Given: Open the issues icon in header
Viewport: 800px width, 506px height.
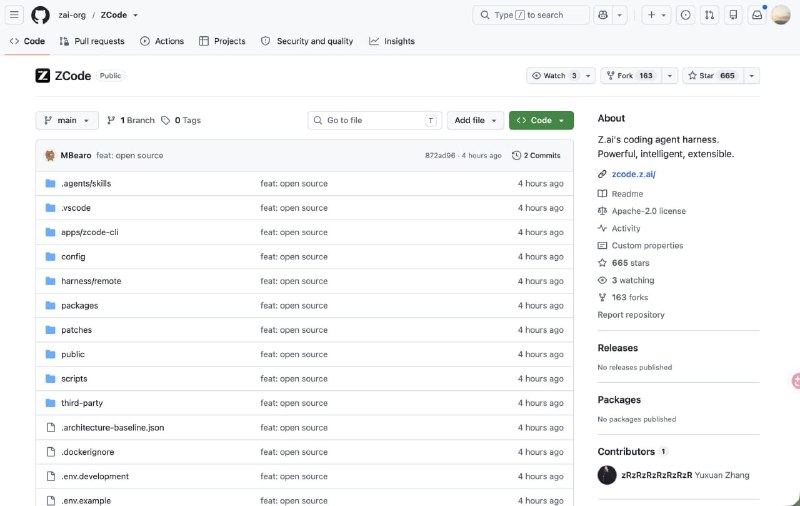Looking at the screenshot, I should click(x=686, y=15).
